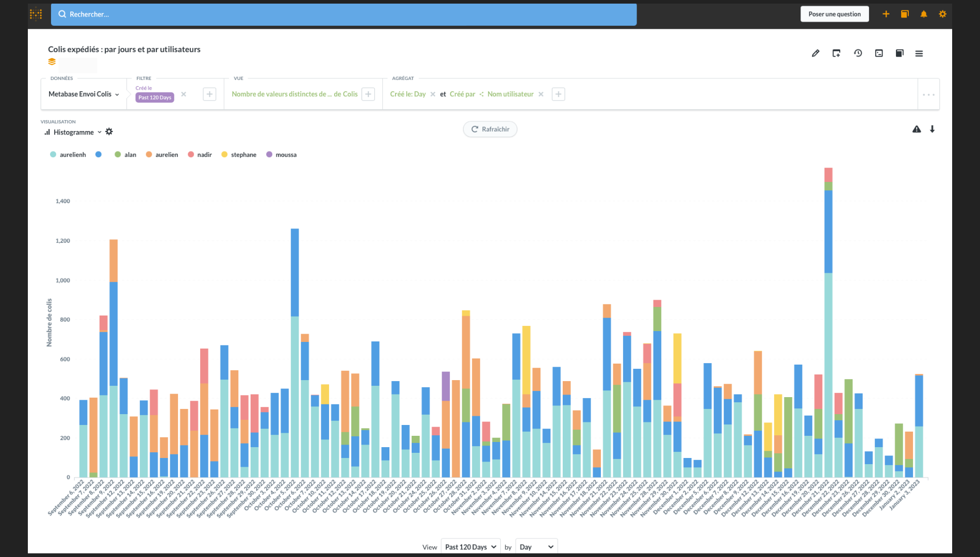This screenshot has height=557, width=980.
Task: Click the add to dashboard icon
Action: [x=837, y=53]
